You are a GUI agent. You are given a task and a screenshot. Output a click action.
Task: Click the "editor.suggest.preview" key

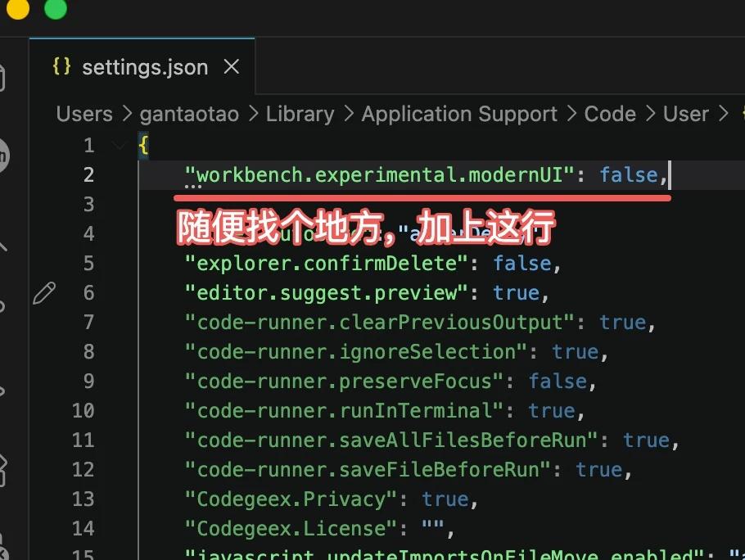click(x=327, y=293)
